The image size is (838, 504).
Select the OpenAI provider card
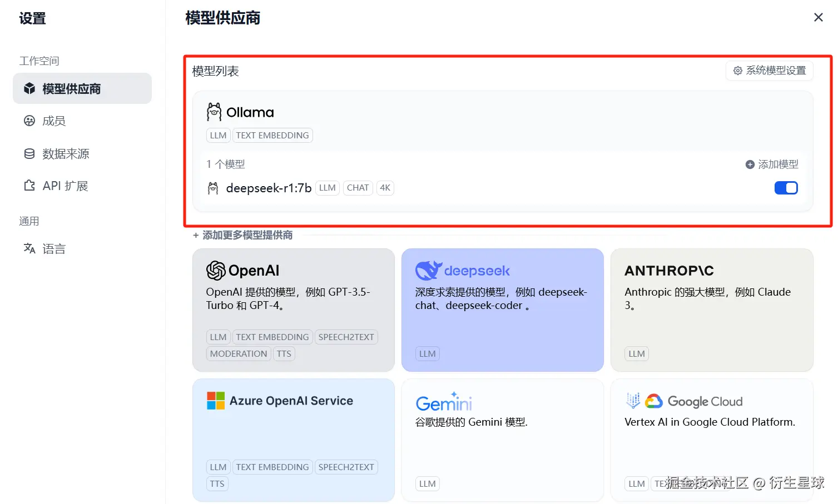click(x=294, y=310)
